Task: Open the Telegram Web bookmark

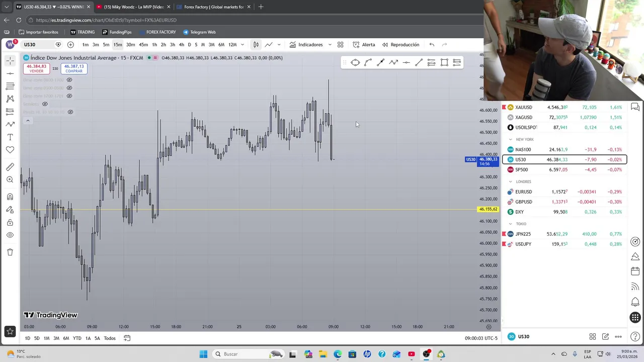Action: point(199,32)
